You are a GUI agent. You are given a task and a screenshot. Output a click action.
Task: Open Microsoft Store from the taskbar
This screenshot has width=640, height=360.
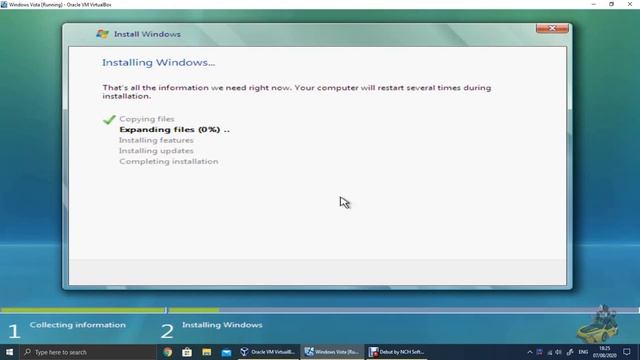[x=187, y=352]
